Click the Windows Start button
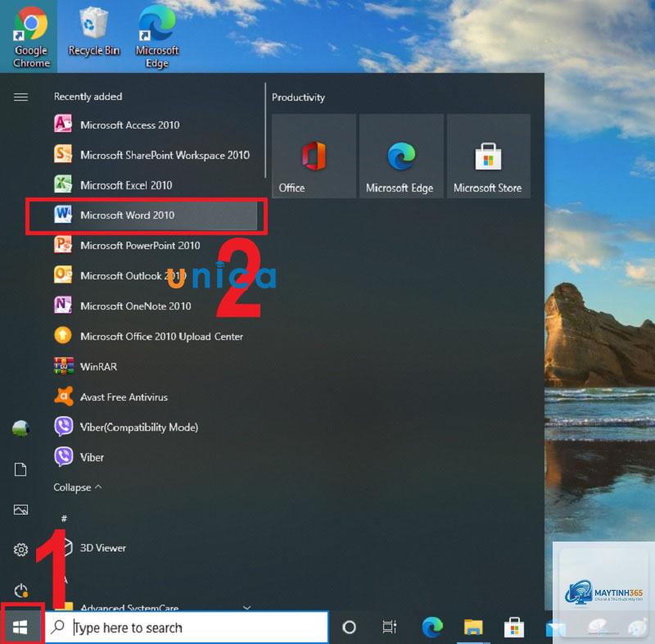The height and width of the screenshot is (644, 655). (20, 627)
